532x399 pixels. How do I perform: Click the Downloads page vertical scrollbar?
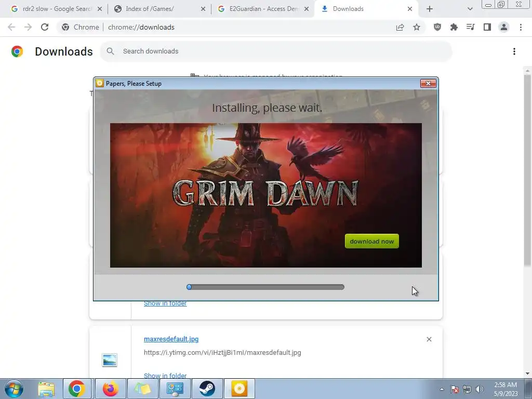[527, 170]
